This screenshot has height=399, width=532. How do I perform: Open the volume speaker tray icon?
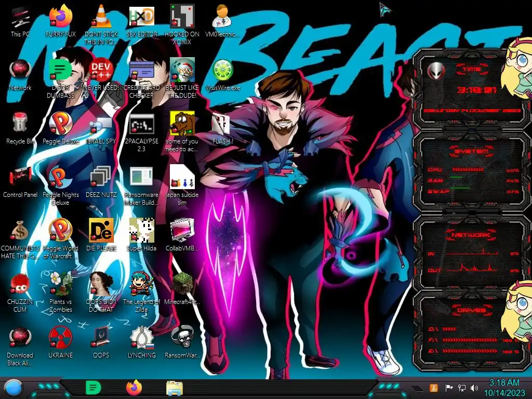pos(474,388)
